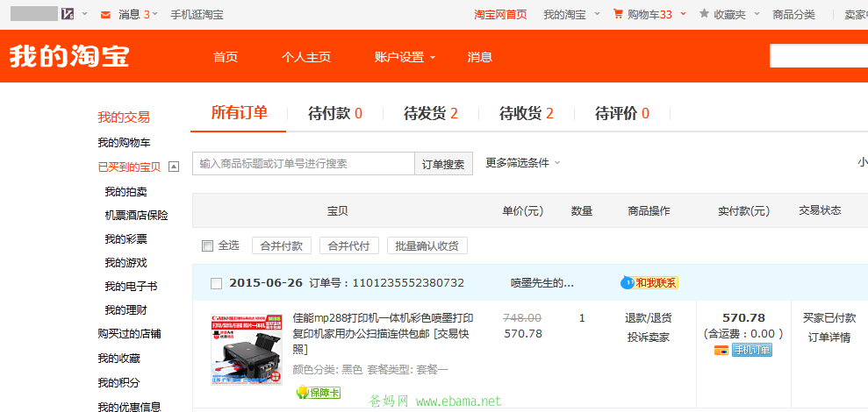The width and height of the screenshot is (868, 412).
Task: Click order number 1101235552380732
Action: pos(408,283)
